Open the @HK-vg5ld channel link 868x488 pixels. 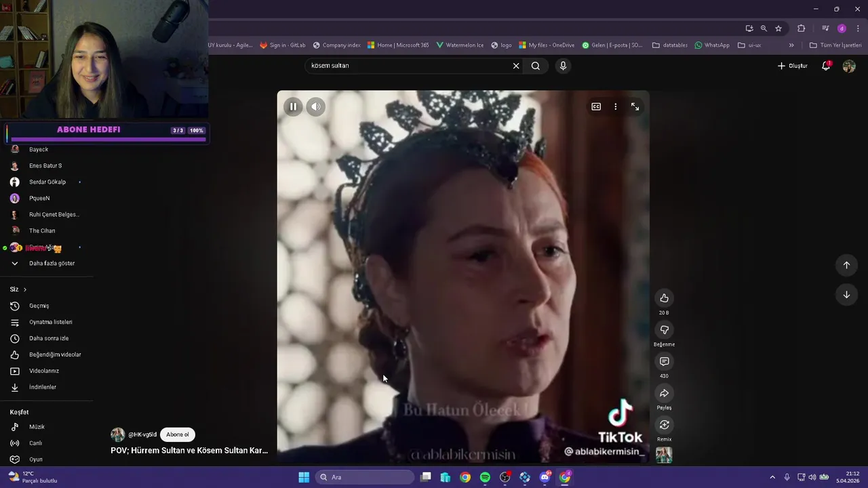click(142, 434)
